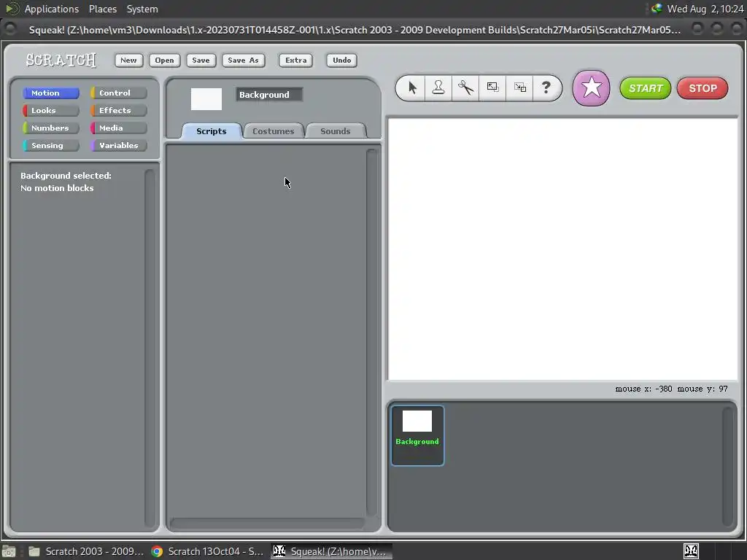Click the Undo button
The height and width of the screenshot is (560, 747).
click(x=341, y=60)
